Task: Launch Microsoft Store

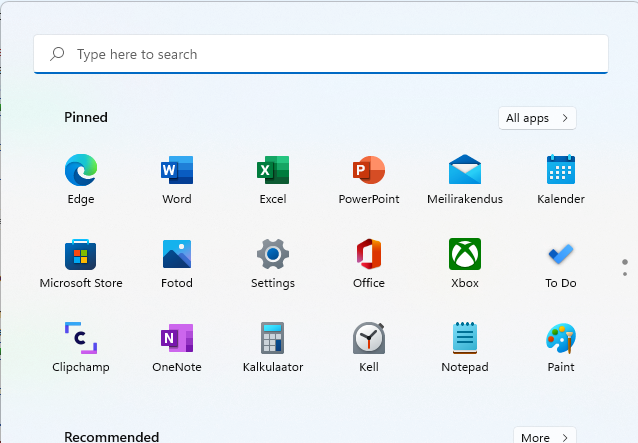Action: [81, 263]
